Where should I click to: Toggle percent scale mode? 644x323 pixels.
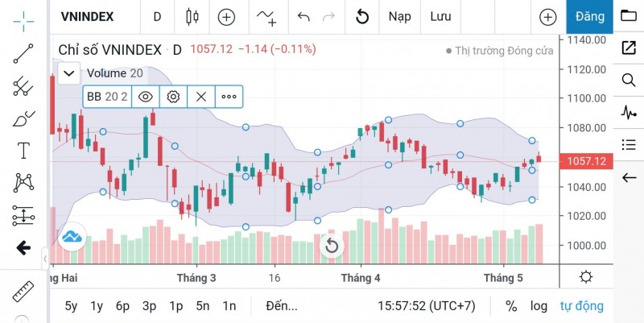click(x=511, y=306)
